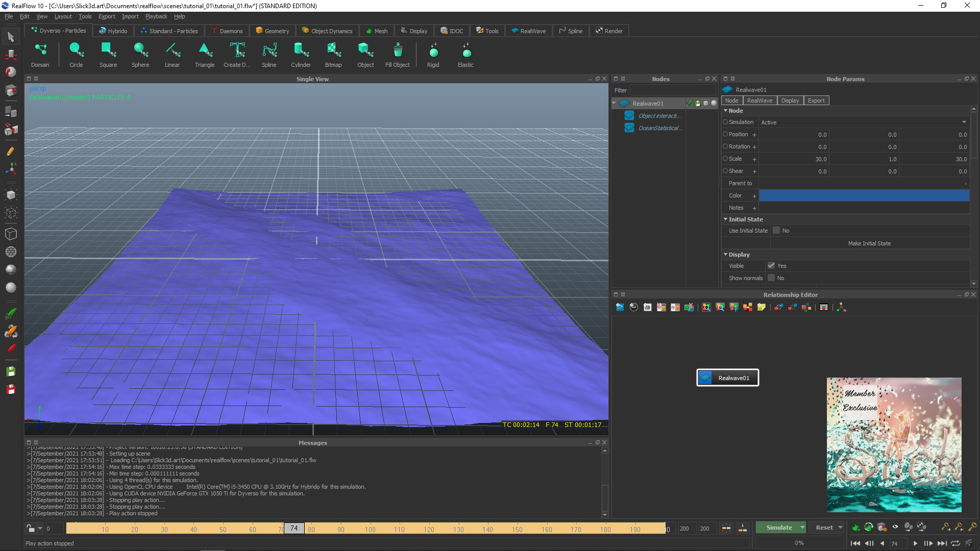Click the blue Color swatch

(x=864, y=195)
